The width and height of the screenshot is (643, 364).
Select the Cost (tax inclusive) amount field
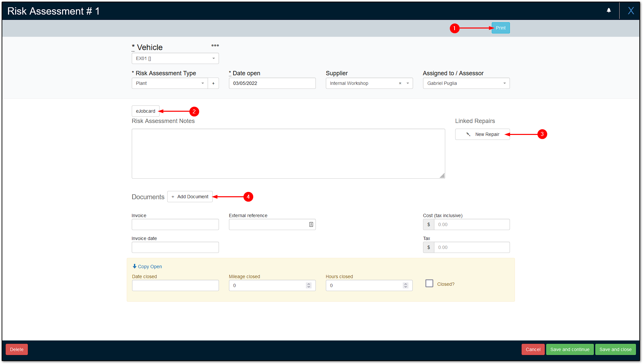472,224
